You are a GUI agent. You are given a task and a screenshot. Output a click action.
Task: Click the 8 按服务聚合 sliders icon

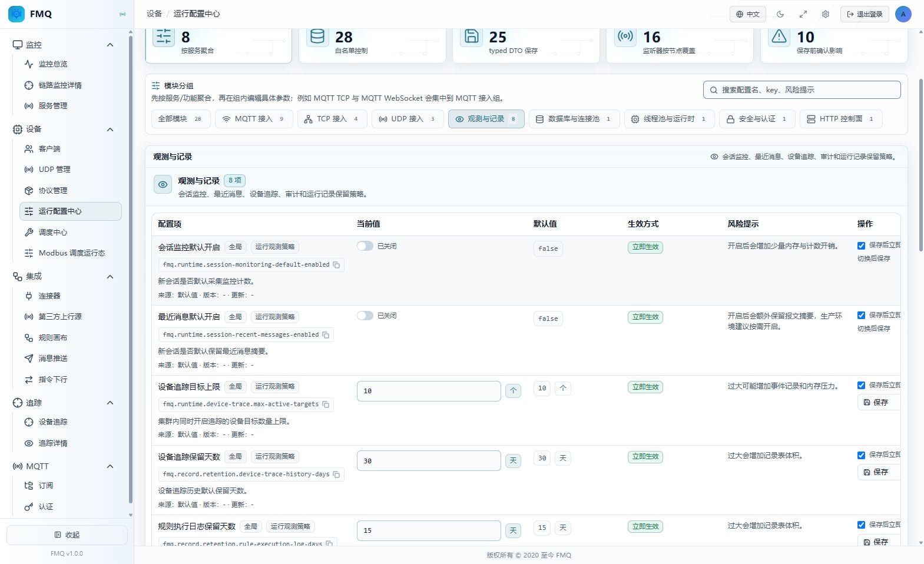tap(164, 37)
